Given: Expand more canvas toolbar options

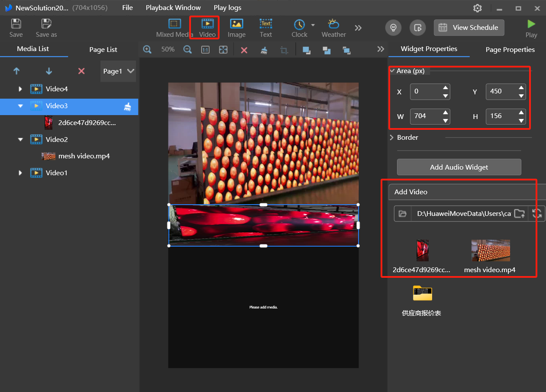Looking at the screenshot, I should [381, 49].
